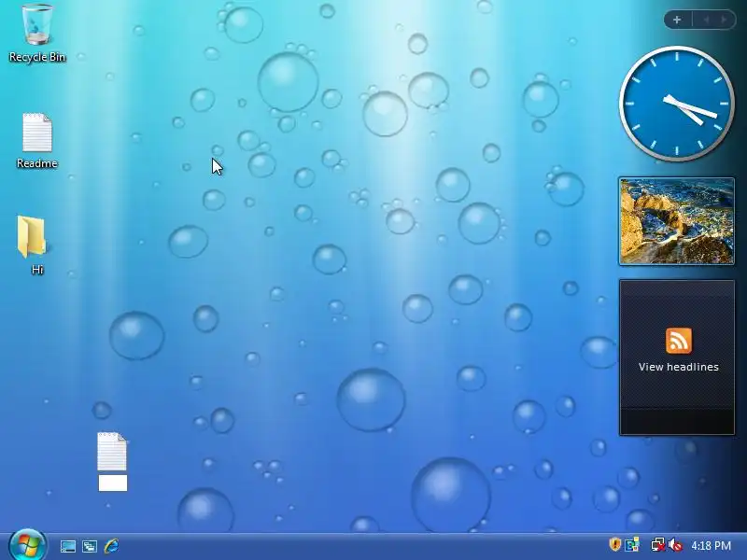Image resolution: width=747 pixels, height=560 pixels.
Task: Open the Windows Start orb
Action: tap(28, 545)
